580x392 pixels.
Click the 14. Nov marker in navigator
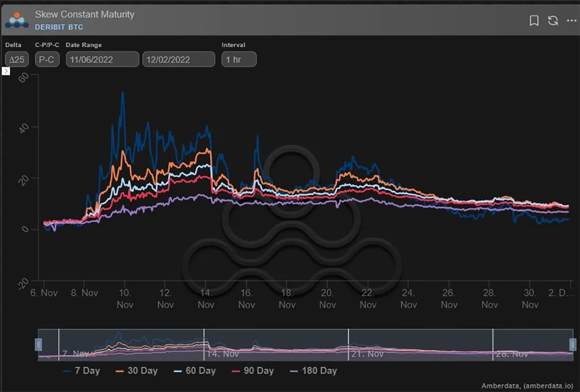tap(222, 354)
